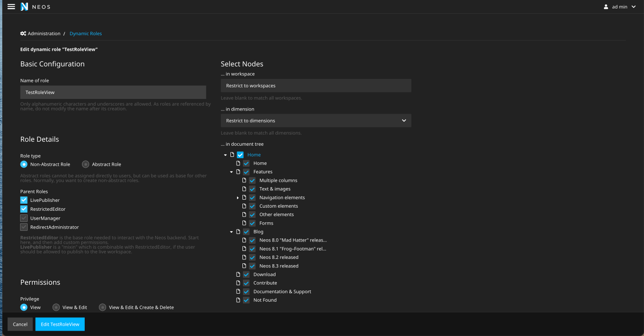Open the ad min user menu chevron

[x=634, y=7]
